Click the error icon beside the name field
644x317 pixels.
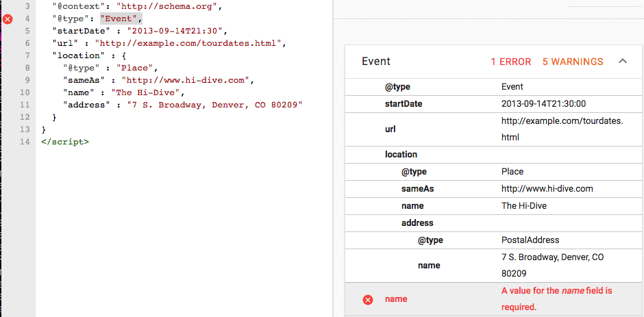pos(368,300)
